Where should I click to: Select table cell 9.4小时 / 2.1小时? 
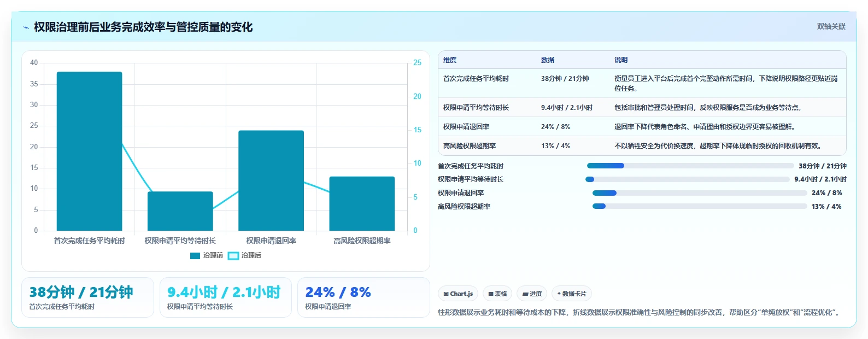pyautogui.click(x=567, y=108)
